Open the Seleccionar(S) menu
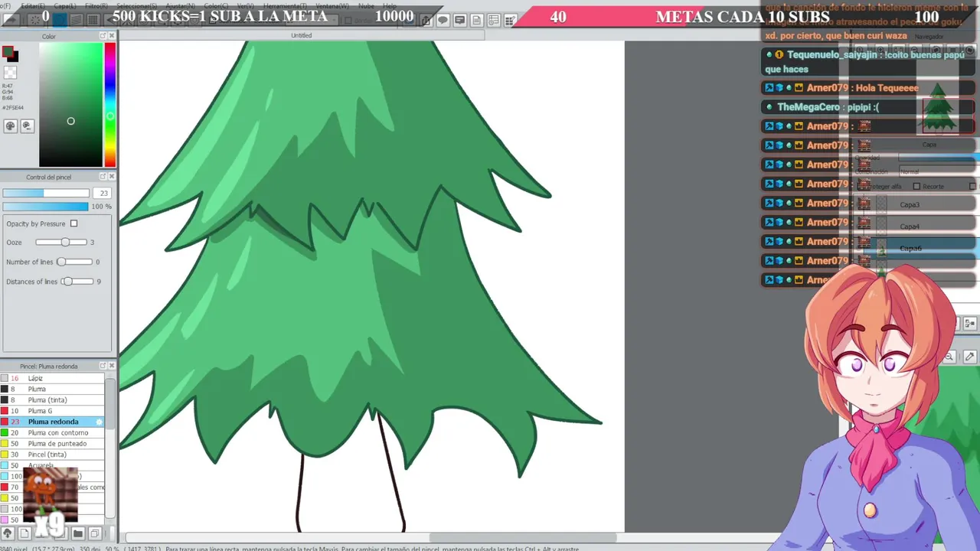980x551 pixels. pyautogui.click(x=136, y=5)
